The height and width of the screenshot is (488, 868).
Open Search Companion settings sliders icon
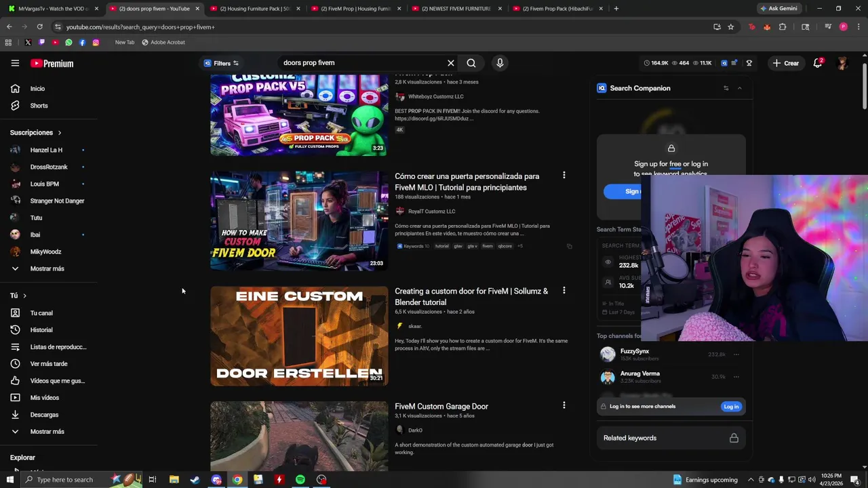726,88
